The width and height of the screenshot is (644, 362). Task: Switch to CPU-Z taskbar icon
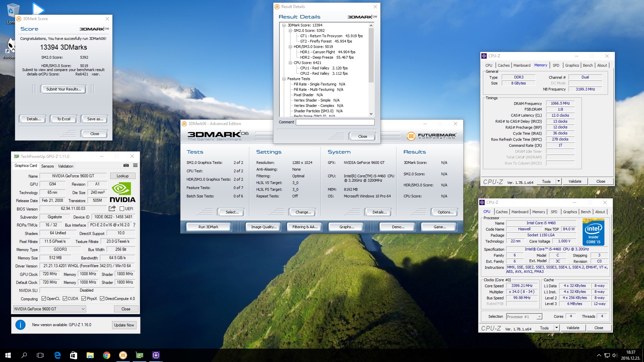tap(156, 355)
